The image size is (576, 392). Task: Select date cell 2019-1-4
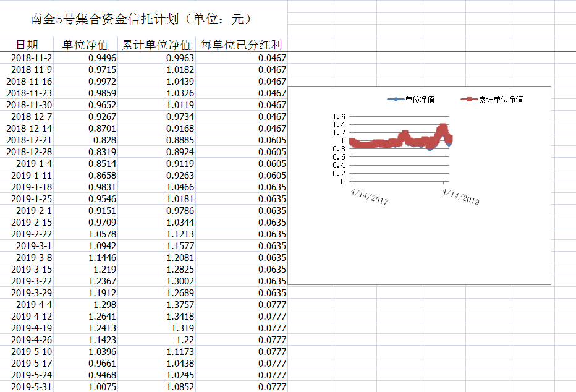click(27, 163)
